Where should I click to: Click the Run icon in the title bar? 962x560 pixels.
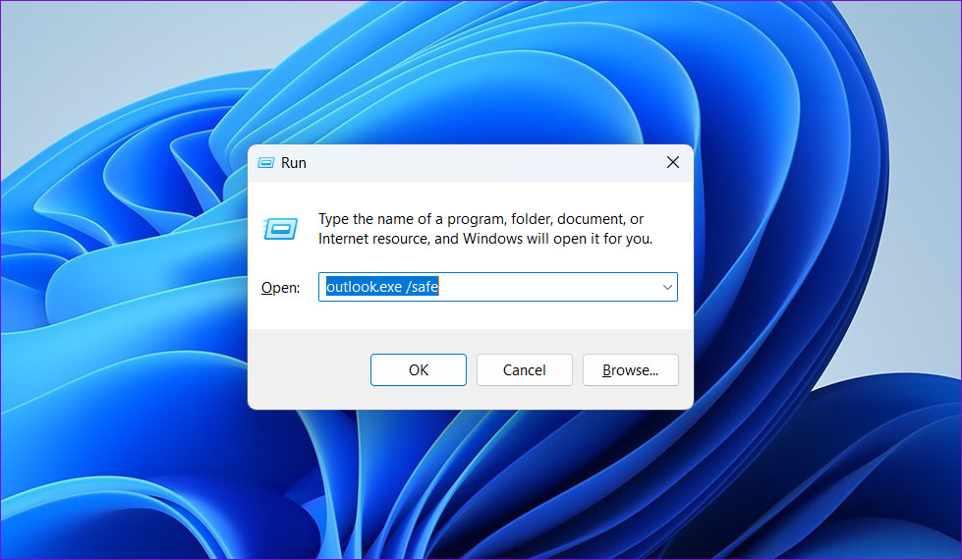(265, 162)
